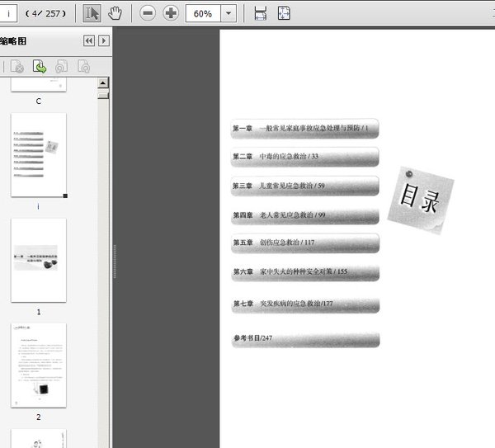This screenshot has width=495, height=448.
Task: Fit the whole page in window
Action: tap(284, 13)
